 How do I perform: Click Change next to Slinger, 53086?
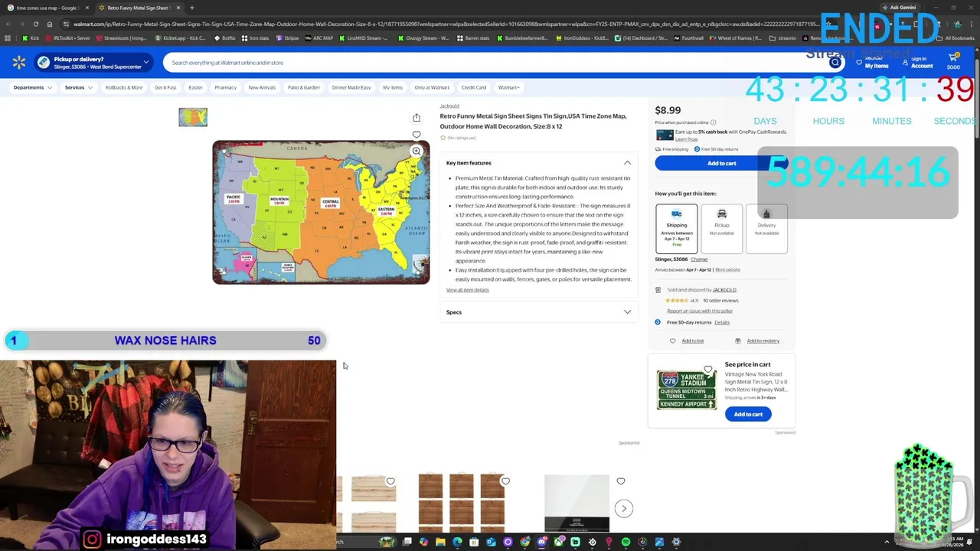(x=699, y=259)
